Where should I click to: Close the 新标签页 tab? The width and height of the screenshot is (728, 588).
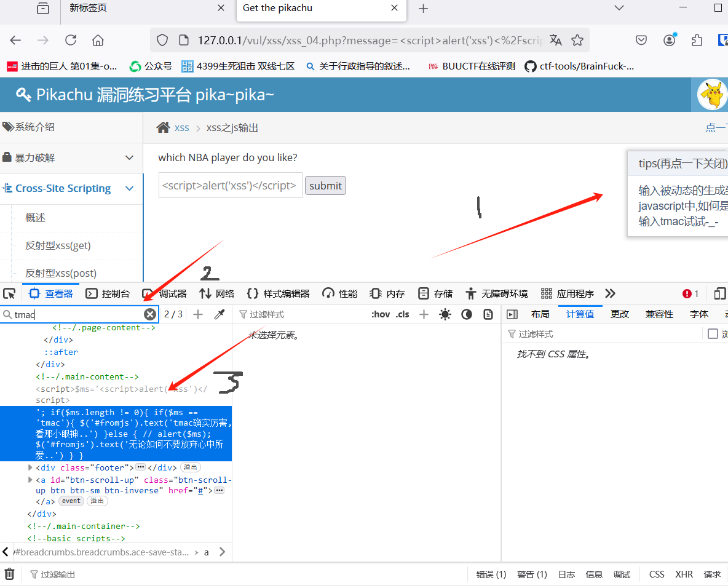(x=221, y=8)
